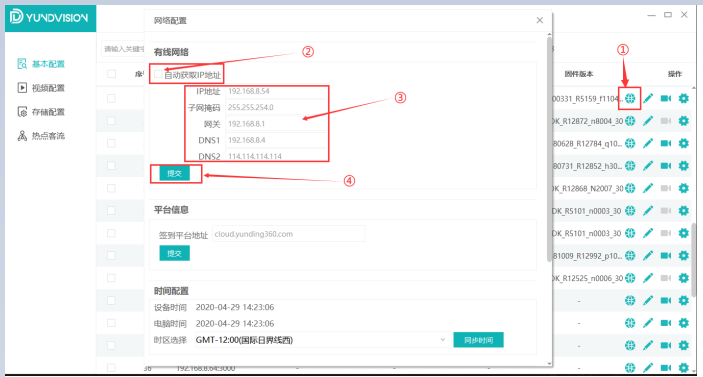Image resolution: width=703 pixels, height=377 pixels.
Task: Click scroll-down arrow of the dialog scrollbar
Action: point(549,364)
